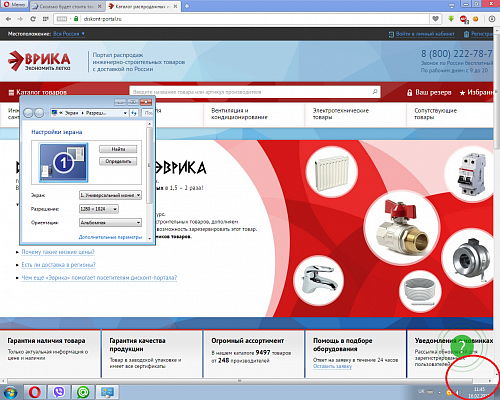Screen dimensions: 500x400
Task: Click the UK language indicator in tray
Action: [x=421, y=391]
